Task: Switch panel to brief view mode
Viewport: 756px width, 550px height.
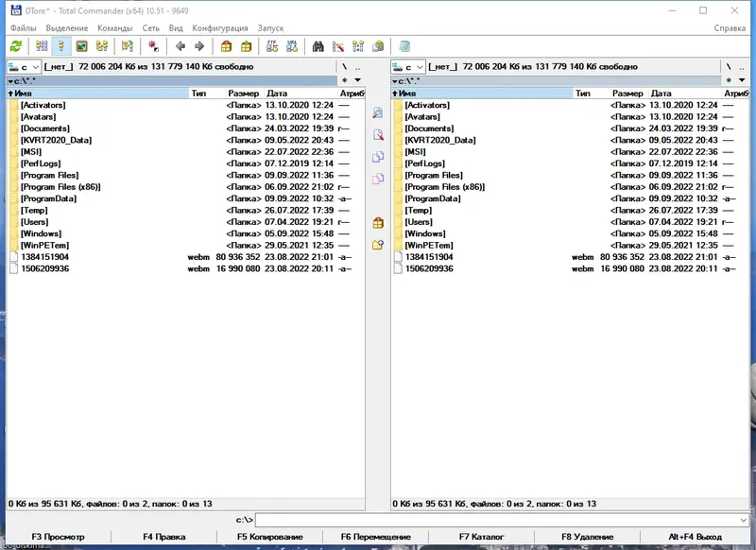Action: [40, 43]
